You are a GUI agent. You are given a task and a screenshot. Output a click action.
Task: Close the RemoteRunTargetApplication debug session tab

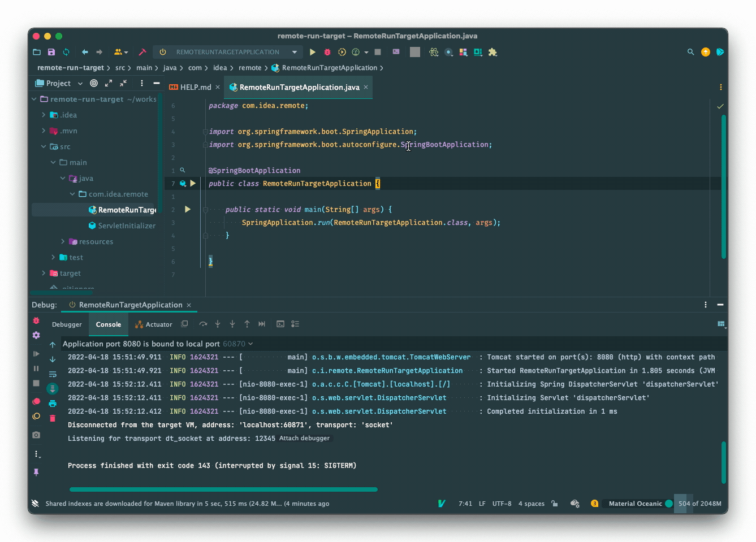point(189,305)
